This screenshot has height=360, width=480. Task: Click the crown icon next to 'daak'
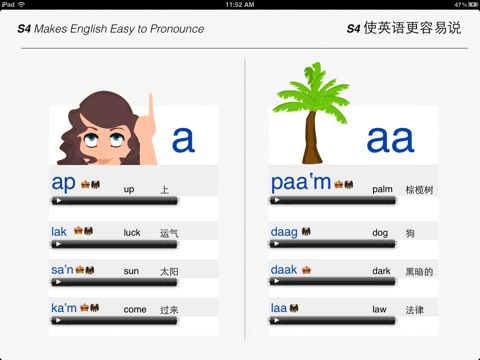point(306,270)
